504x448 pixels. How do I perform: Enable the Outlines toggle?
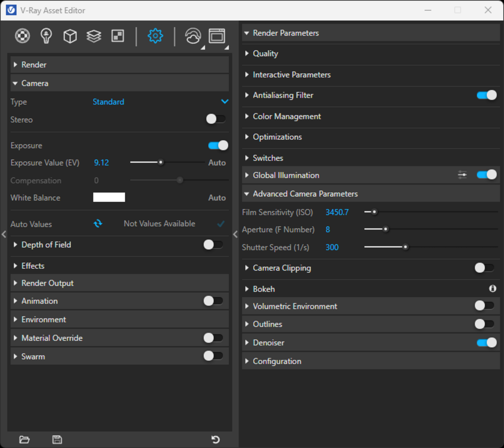[x=484, y=324]
